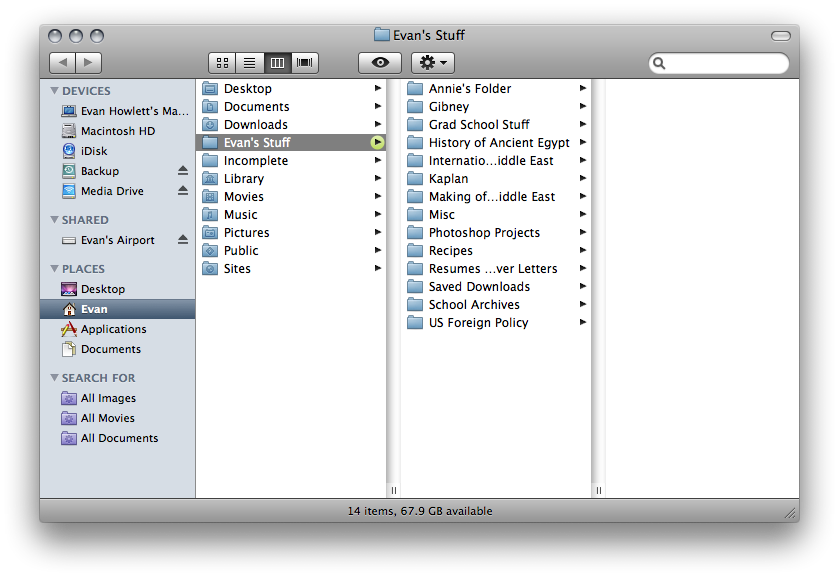Select the Downloads folder

tap(292, 124)
